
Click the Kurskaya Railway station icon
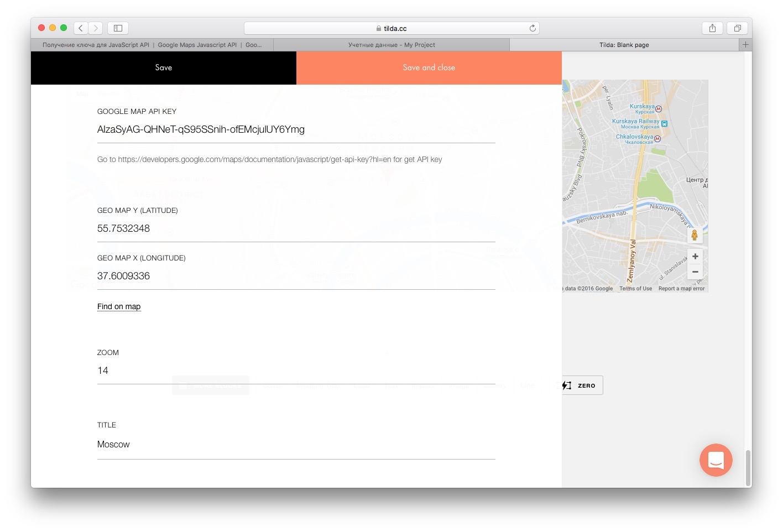tap(665, 124)
